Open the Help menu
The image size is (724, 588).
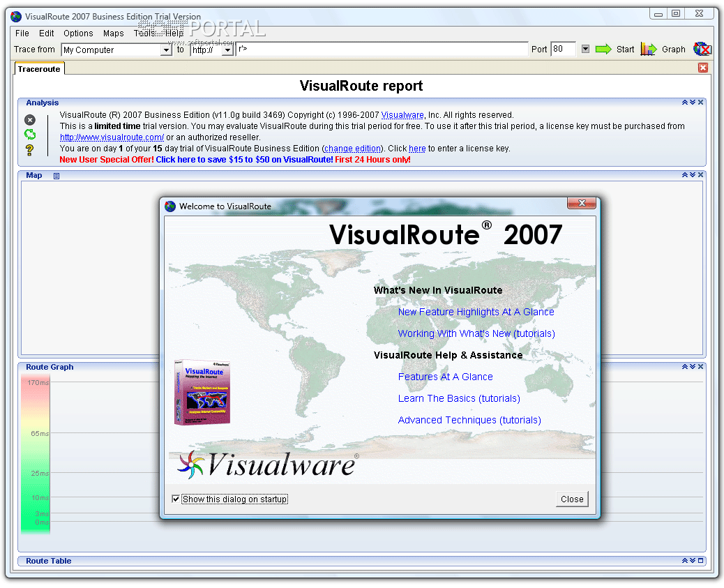point(174,33)
